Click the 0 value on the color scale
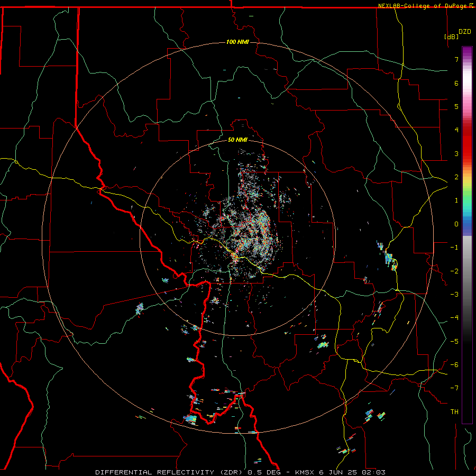 456,224
